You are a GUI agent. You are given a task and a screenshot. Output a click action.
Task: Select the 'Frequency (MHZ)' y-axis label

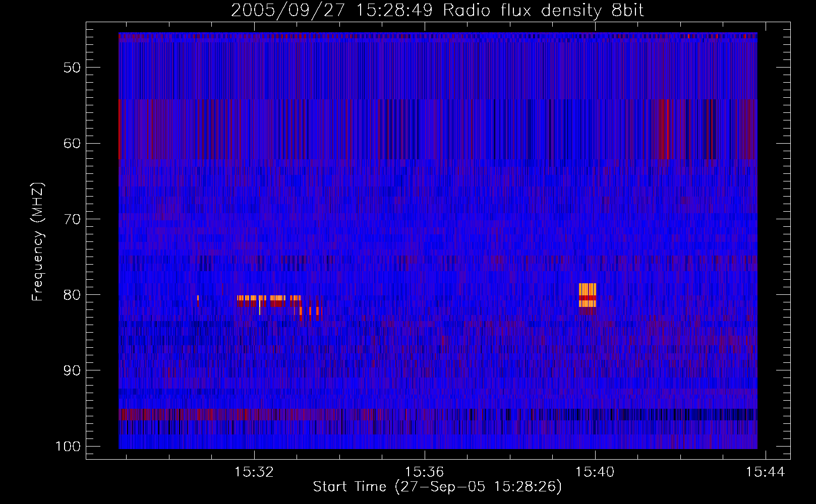38,242
